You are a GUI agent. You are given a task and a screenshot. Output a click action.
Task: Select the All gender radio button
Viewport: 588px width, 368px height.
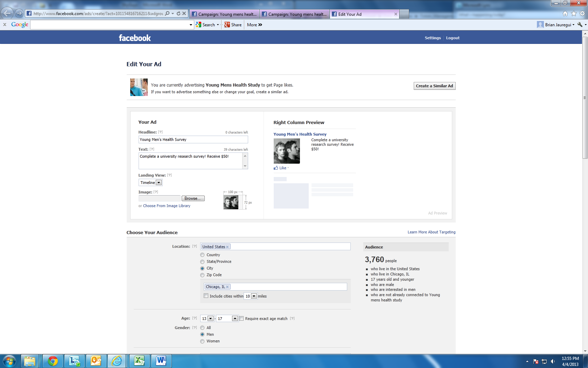202,328
